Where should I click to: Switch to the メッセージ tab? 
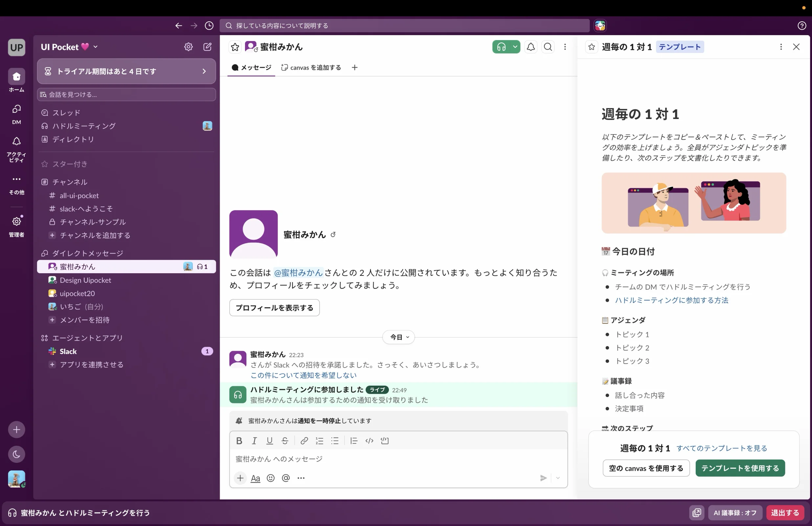[x=251, y=67]
